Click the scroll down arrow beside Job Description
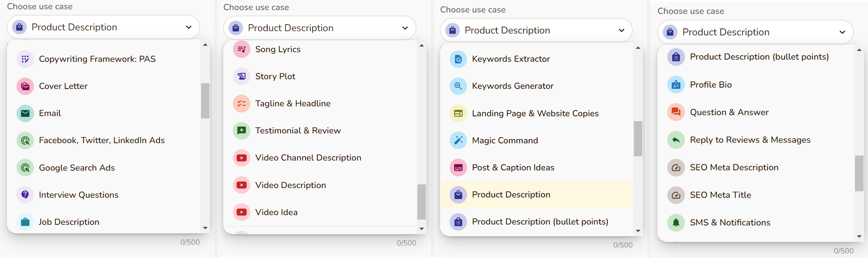The height and width of the screenshot is (258, 868). (x=205, y=228)
